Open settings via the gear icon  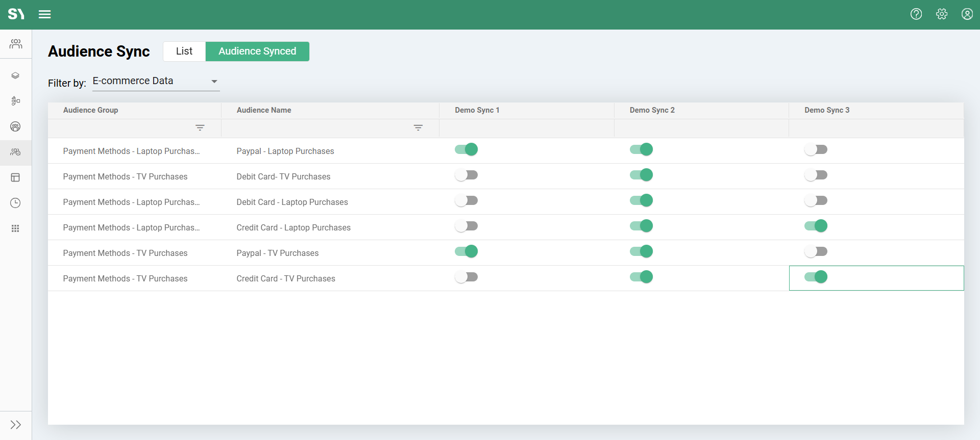tap(942, 14)
